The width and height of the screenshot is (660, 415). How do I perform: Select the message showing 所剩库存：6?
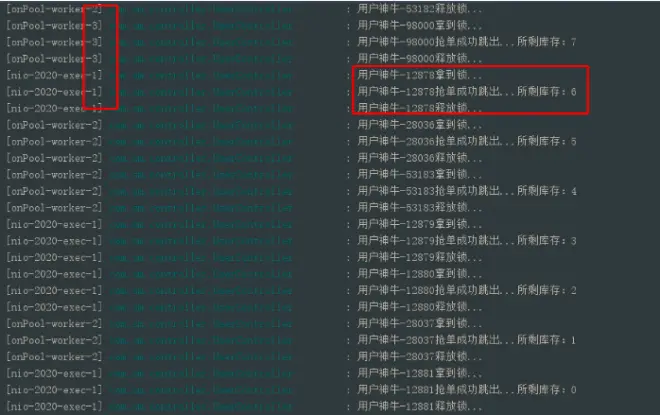[x=467, y=92]
